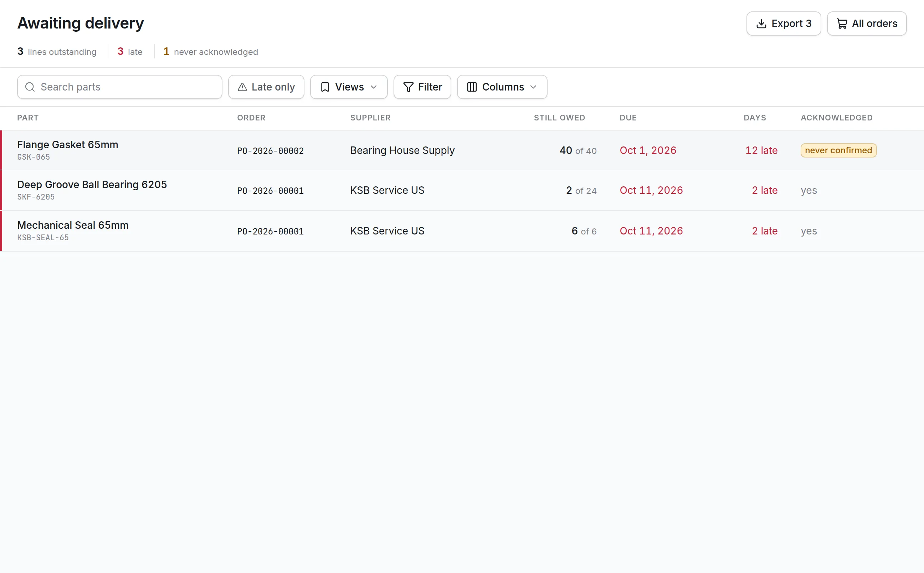
Task: Click the never confirmed badge
Action: point(838,150)
